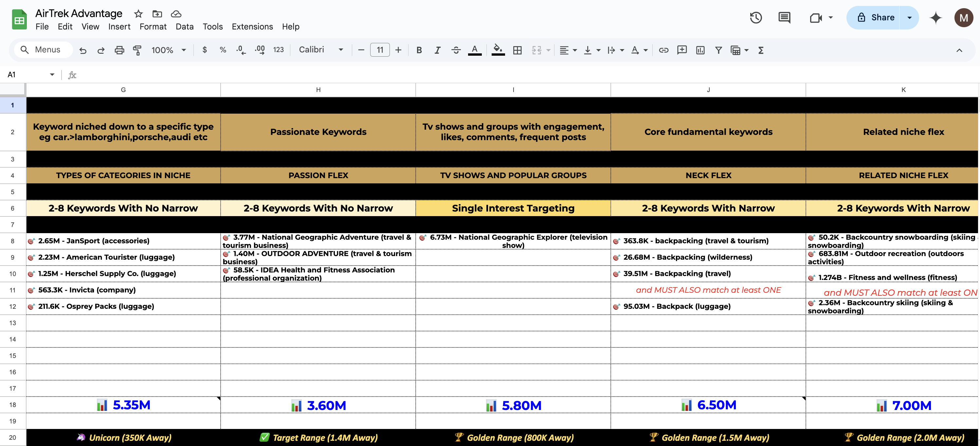Select the select-all corner box

[x=12, y=90]
